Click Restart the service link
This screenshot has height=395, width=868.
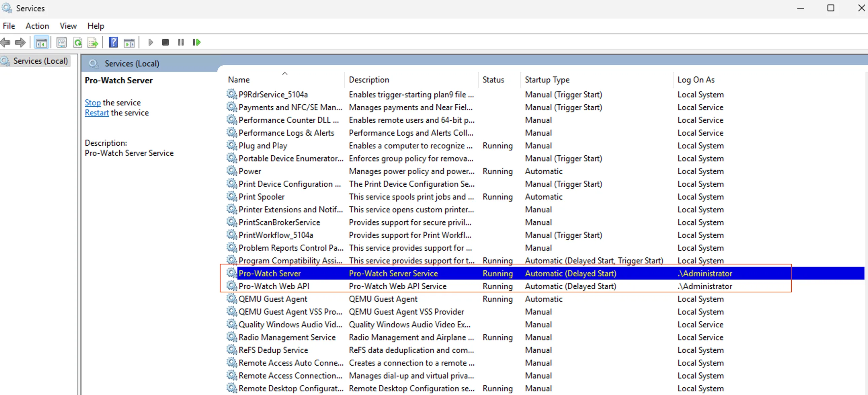(x=97, y=113)
